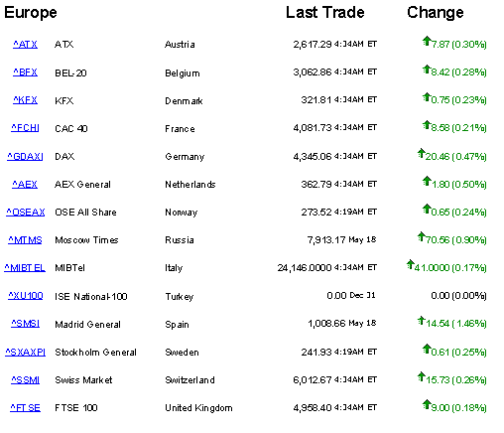
Task: Open the ^SXAXPI ticker link
Action: pyautogui.click(x=26, y=352)
